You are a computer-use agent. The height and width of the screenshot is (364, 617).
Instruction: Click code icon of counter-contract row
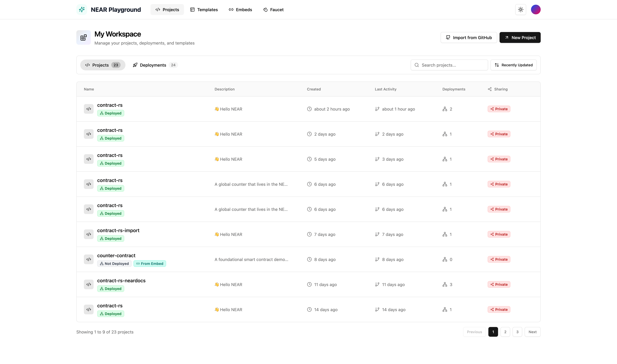[x=89, y=259]
